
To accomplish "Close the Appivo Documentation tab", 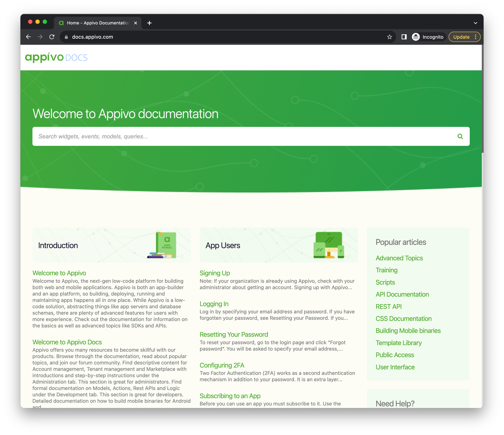I will click(136, 23).
